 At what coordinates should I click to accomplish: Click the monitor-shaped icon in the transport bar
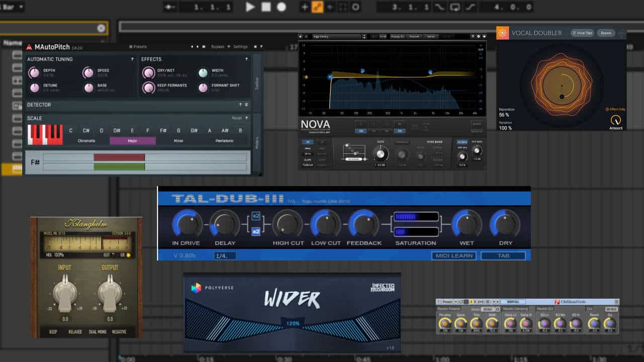[x=455, y=7]
